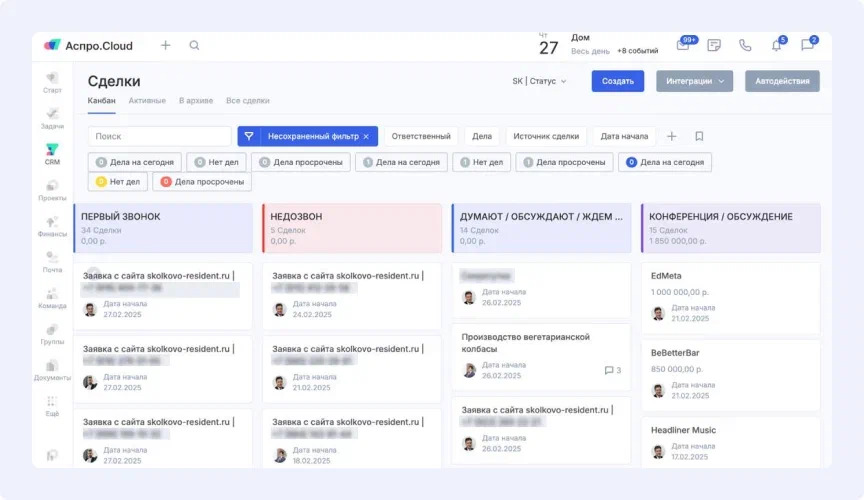Open the mail icon with 99+ badge
864x500 pixels.
683,45
